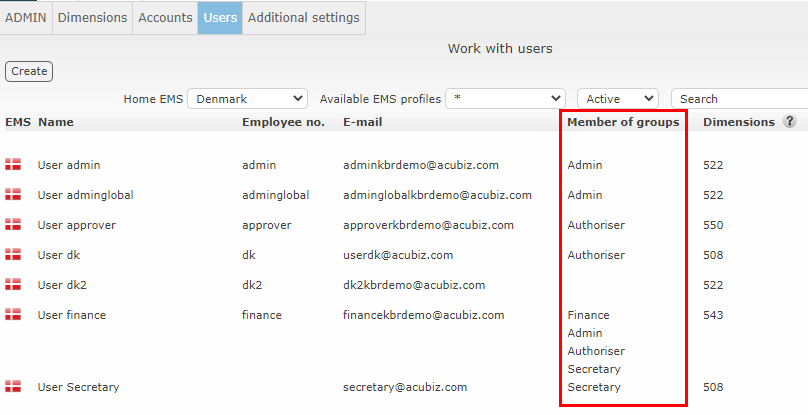This screenshot has width=808, height=415.
Task: Open the Home EMS Denmark dropdown
Action: (247, 98)
